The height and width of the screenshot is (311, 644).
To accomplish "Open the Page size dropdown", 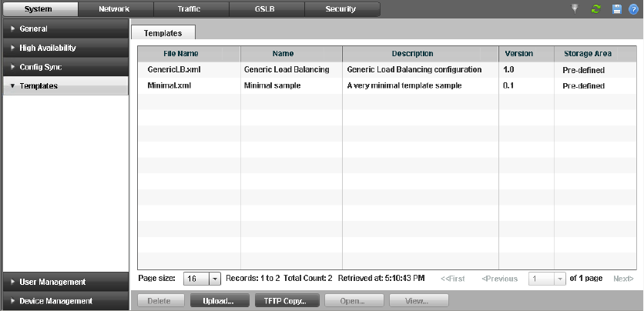I will [x=215, y=279].
